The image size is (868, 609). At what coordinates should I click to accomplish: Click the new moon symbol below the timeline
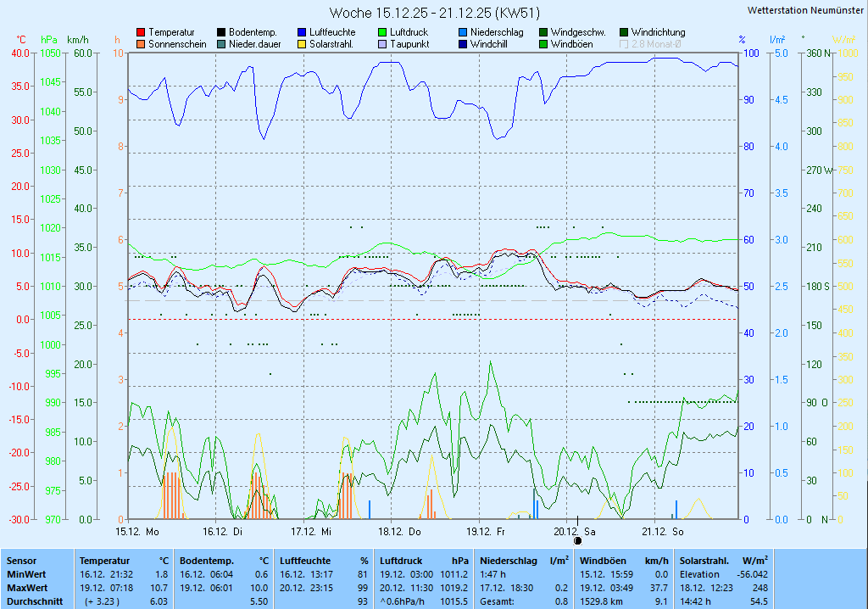point(578,540)
